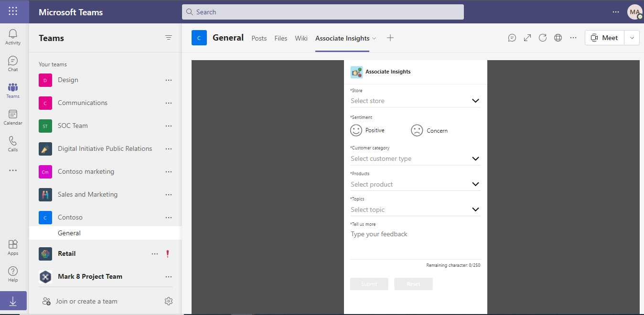Click the Contoso team avatar in header
The image size is (644, 315).
tap(199, 38)
